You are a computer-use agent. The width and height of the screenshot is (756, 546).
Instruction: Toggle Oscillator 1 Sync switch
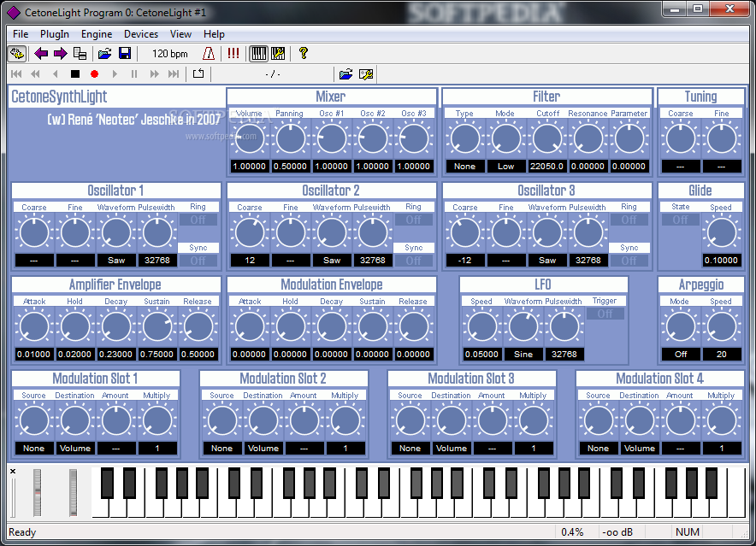tap(198, 261)
